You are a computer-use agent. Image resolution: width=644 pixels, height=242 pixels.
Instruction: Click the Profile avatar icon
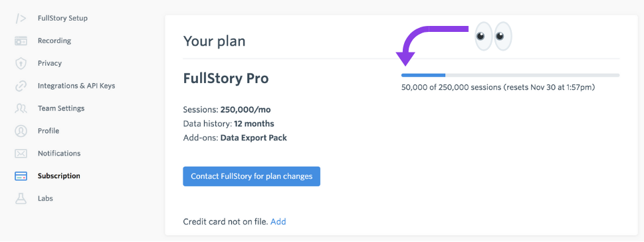[x=21, y=131]
